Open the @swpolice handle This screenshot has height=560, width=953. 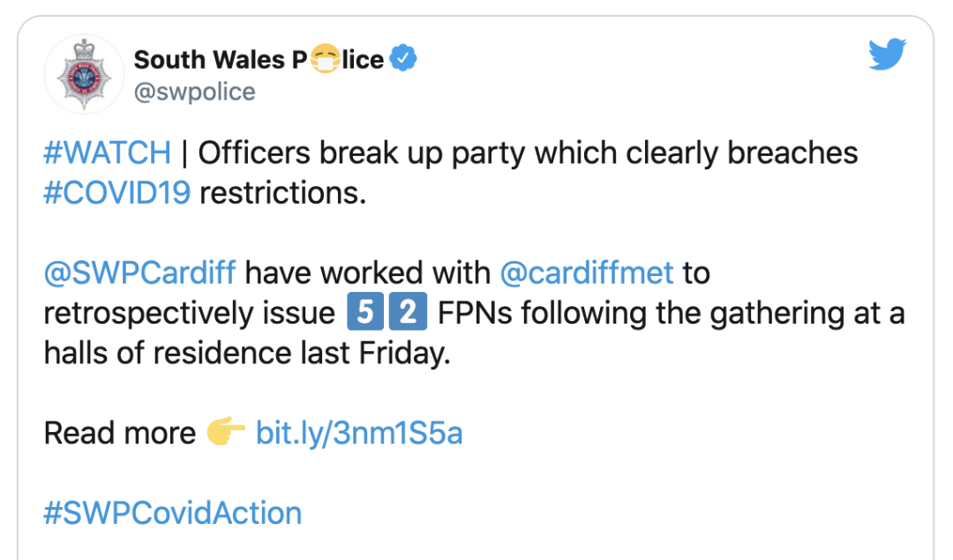coord(194,92)
